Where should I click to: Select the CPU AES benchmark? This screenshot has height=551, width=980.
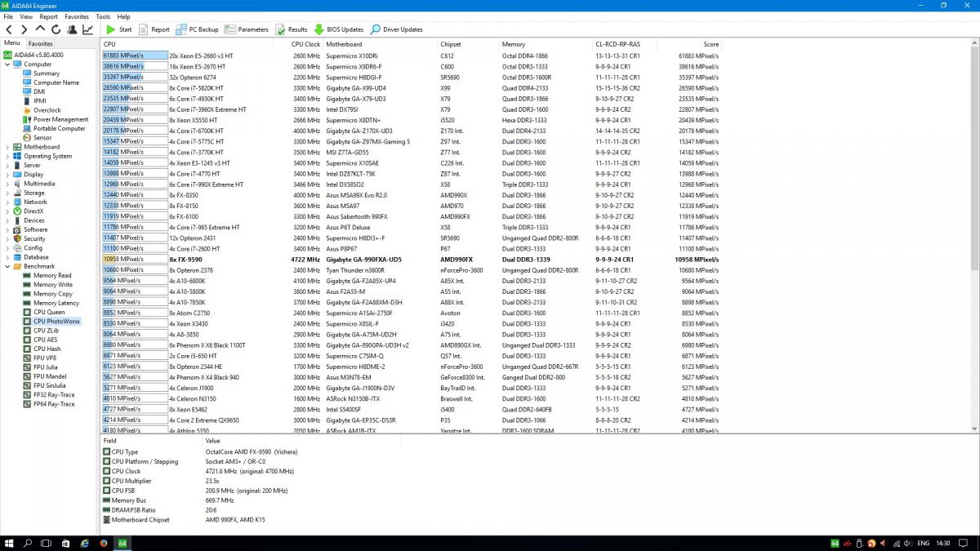[41, 340]
